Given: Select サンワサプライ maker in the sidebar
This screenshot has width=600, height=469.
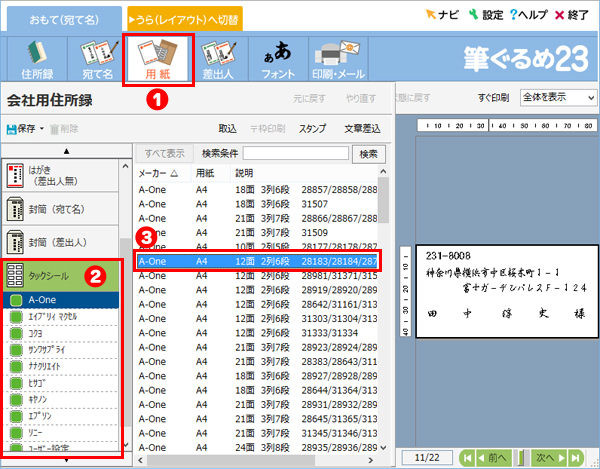Looking at the screenshot, I should pyautogui.click(x=61, y=350).
